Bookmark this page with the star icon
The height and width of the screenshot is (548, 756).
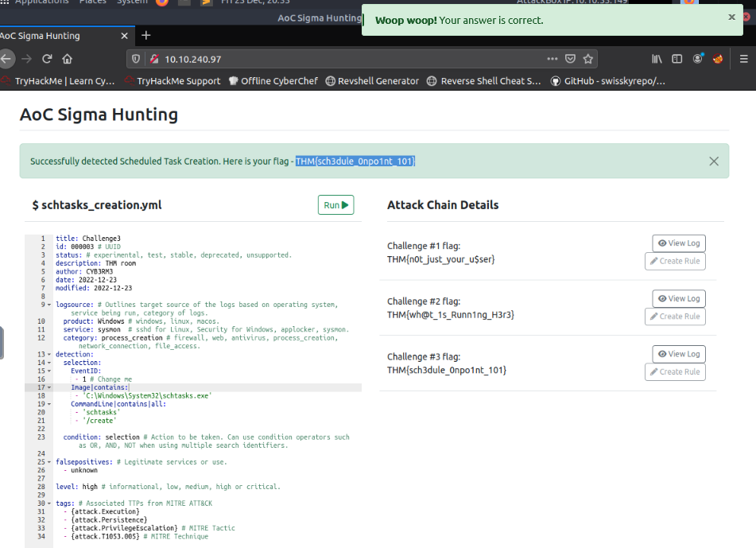[587, 59]
